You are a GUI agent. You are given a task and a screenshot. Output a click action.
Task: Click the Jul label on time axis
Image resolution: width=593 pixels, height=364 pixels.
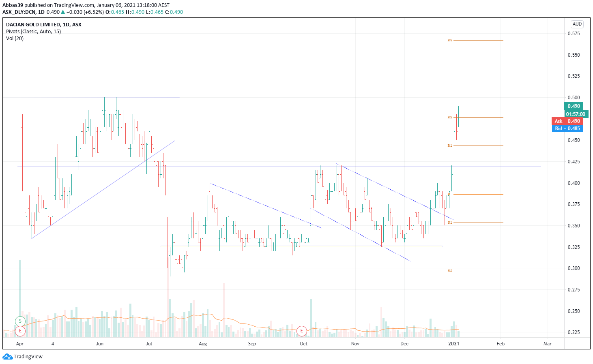pos(149,344)
